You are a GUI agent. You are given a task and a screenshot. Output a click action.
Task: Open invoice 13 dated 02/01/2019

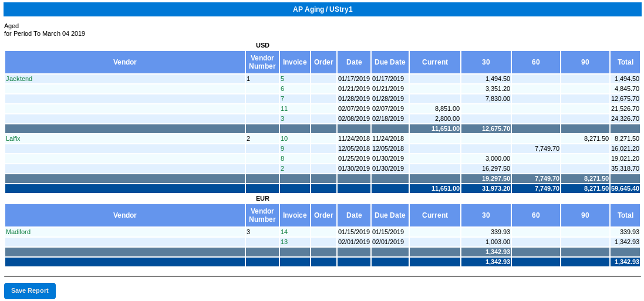pos(284,242)
